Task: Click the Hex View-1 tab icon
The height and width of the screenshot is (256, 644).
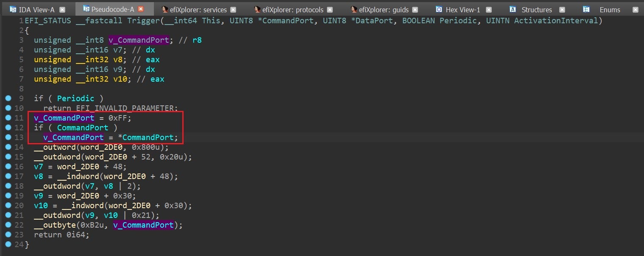Action: tap(439, 9)
